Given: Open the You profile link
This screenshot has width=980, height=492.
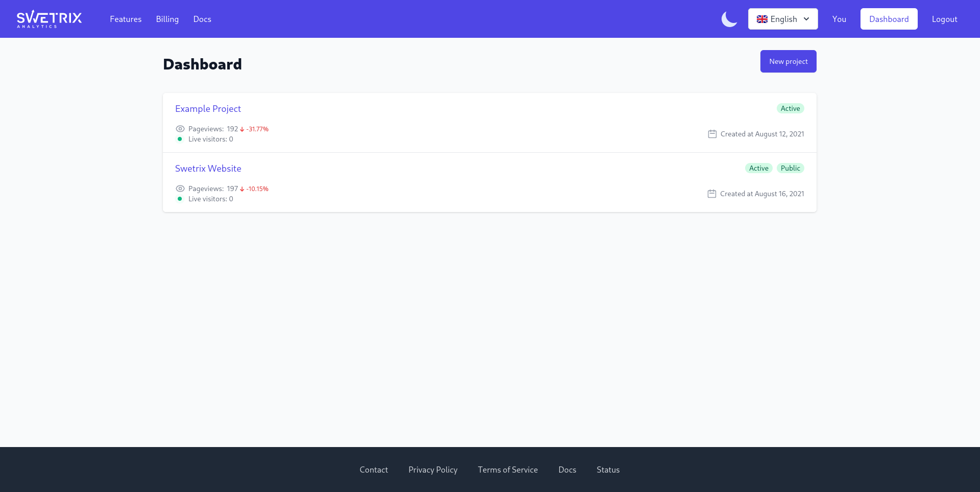Looking at the screenshot, I should [x=839, y=19].
